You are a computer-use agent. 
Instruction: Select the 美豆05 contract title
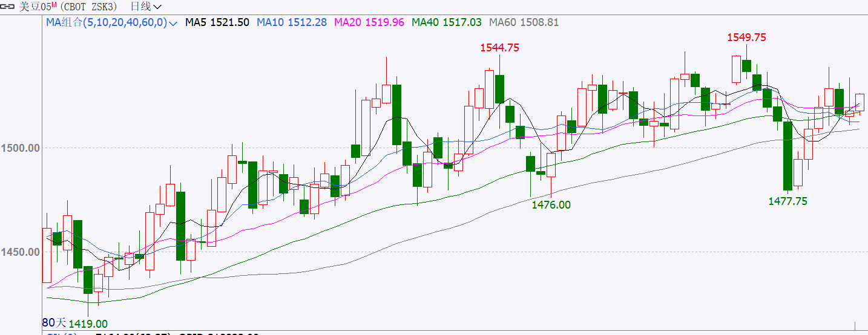point(38,7)
